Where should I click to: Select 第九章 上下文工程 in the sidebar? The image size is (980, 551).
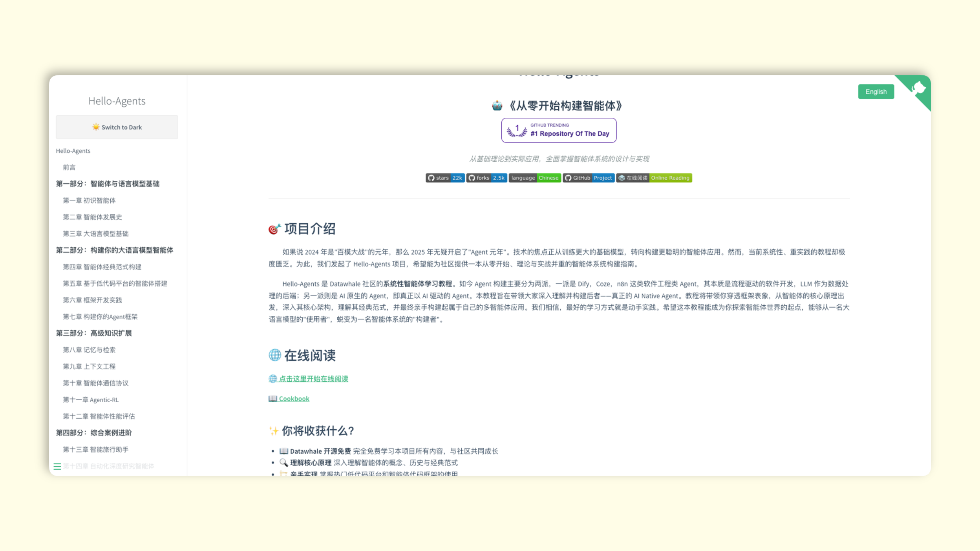(x=90, y=366)
